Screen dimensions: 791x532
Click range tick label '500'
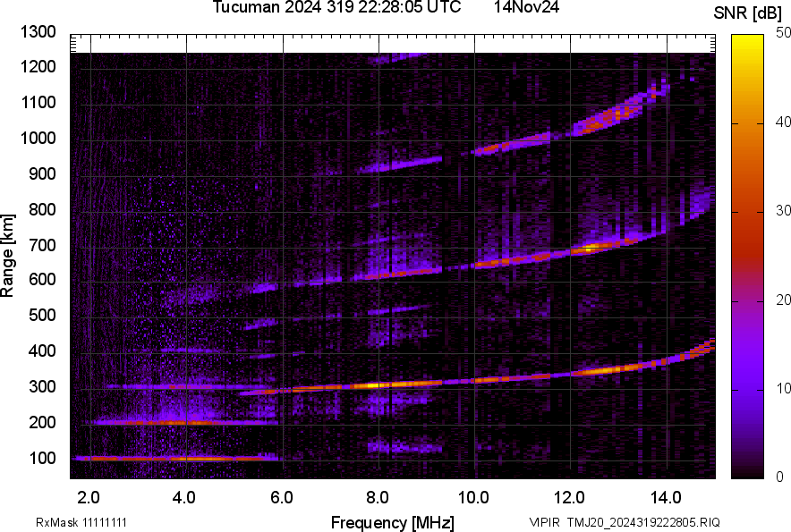pyautogui.click(x=42, y=315)
